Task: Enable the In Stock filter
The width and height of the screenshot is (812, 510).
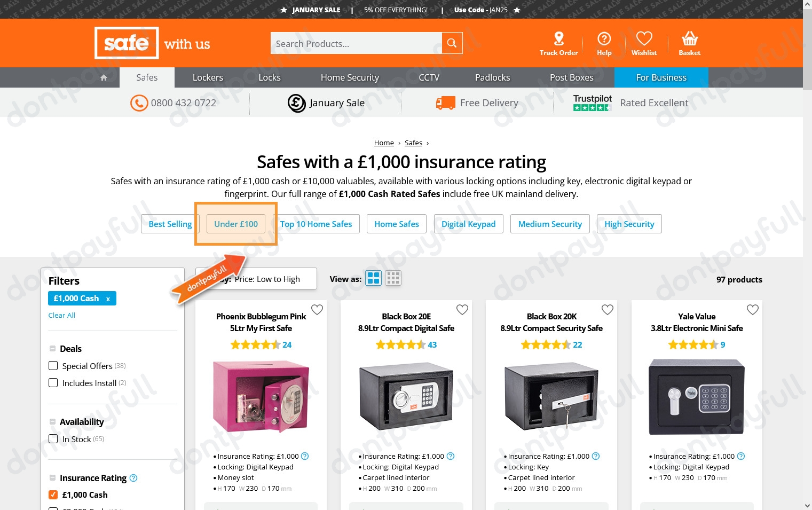Action: tap(53, 439)
